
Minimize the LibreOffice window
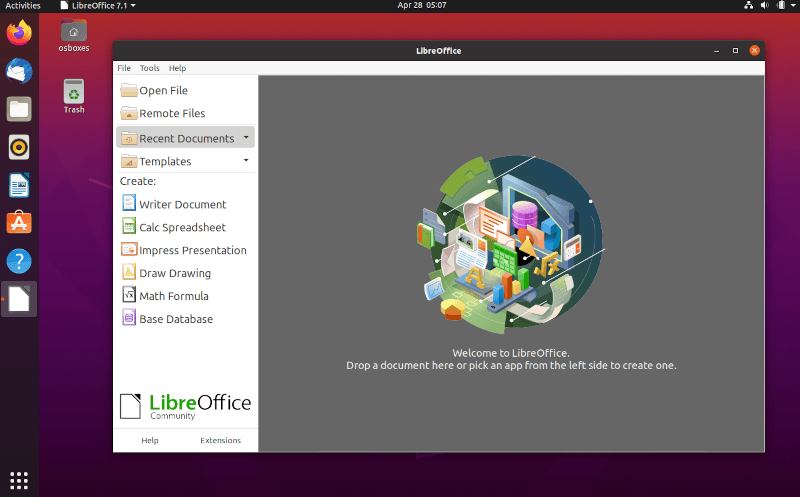[716, 51]
